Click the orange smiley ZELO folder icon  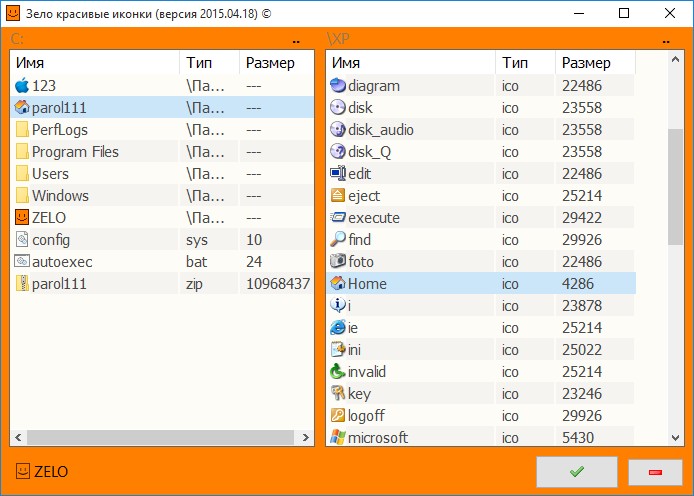pyautogui.click(x=22, y=217)
